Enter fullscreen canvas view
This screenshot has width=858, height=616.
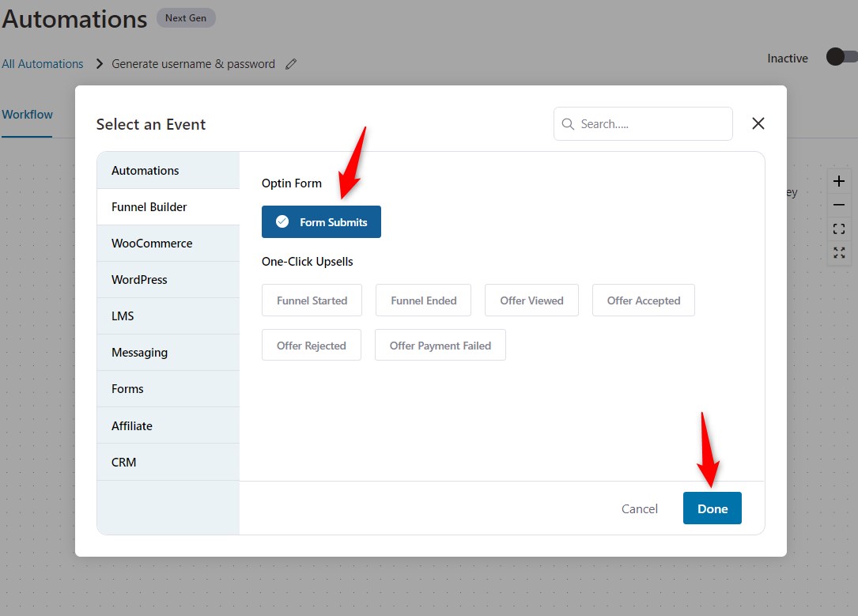coord(838,253)
